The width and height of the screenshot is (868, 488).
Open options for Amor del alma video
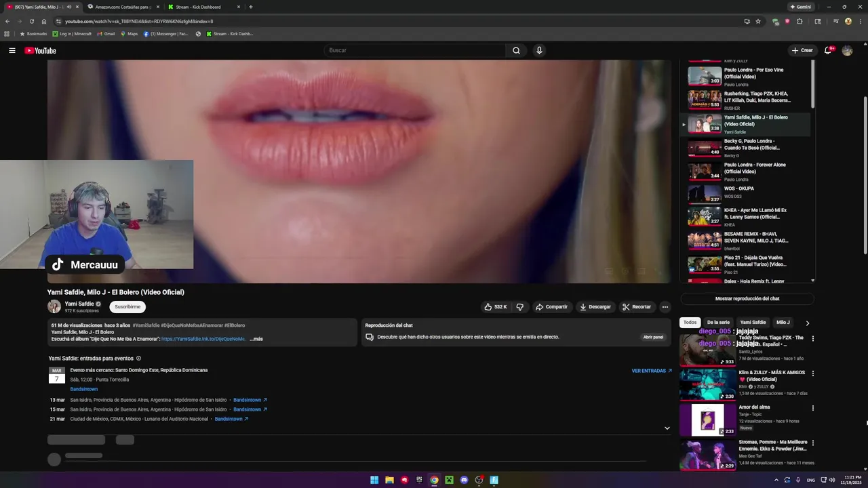(812, 408)
